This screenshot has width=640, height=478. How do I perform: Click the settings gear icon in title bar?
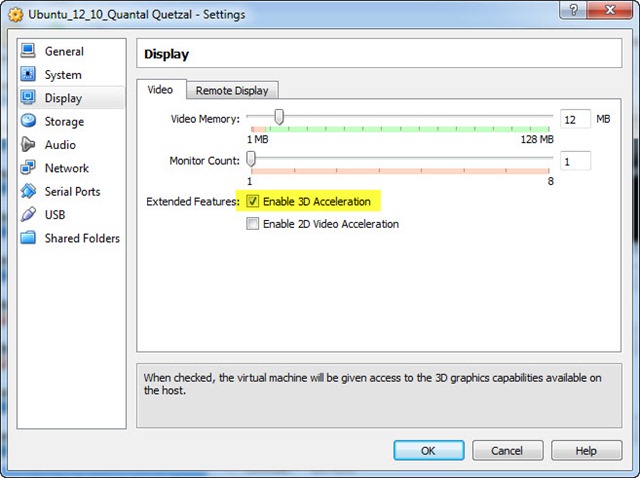16,15
